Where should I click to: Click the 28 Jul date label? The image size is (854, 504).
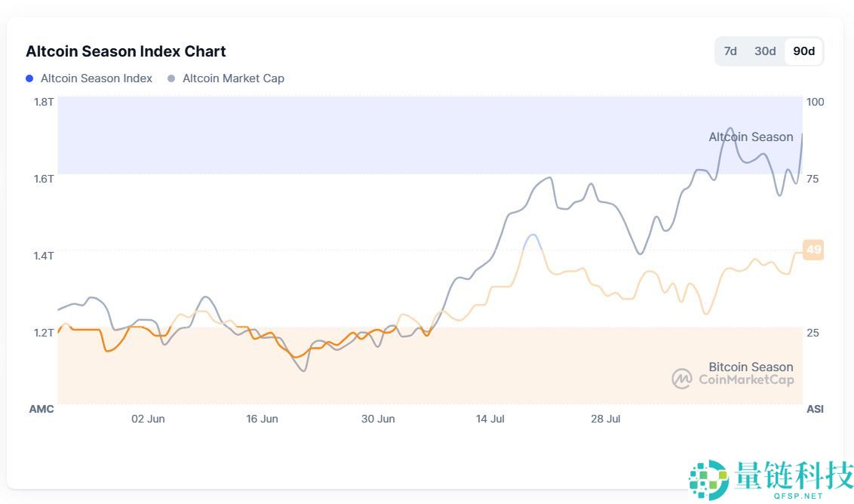[605, 419]
